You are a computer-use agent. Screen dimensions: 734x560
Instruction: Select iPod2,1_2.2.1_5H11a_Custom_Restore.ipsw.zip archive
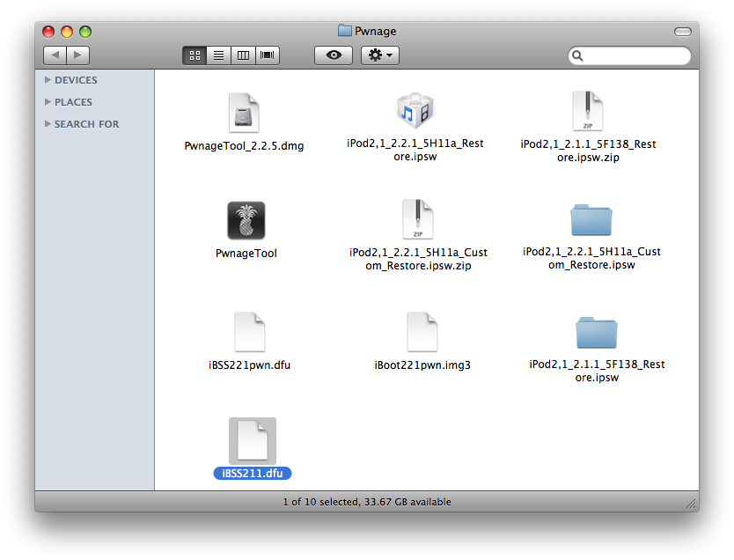(x=417, y=219)
